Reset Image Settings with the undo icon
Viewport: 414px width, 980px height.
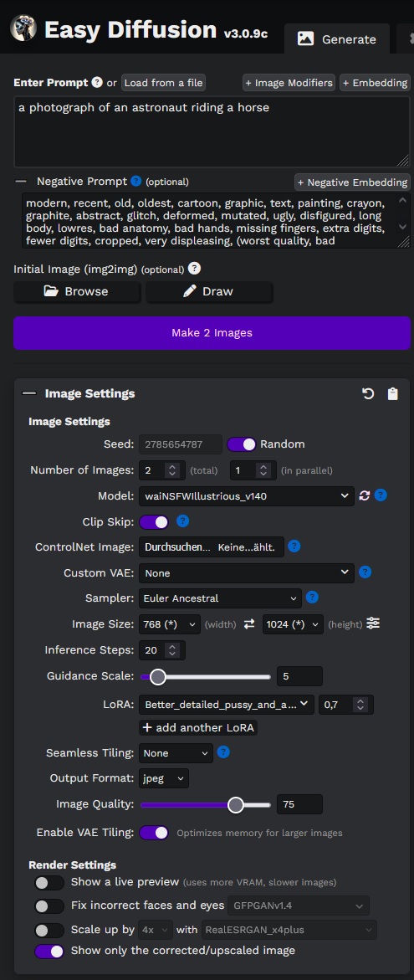point(368,393)
